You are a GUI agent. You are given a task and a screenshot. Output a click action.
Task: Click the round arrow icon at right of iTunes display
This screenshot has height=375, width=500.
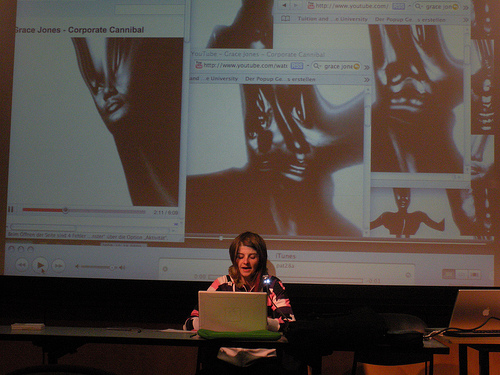pos(408,275)
